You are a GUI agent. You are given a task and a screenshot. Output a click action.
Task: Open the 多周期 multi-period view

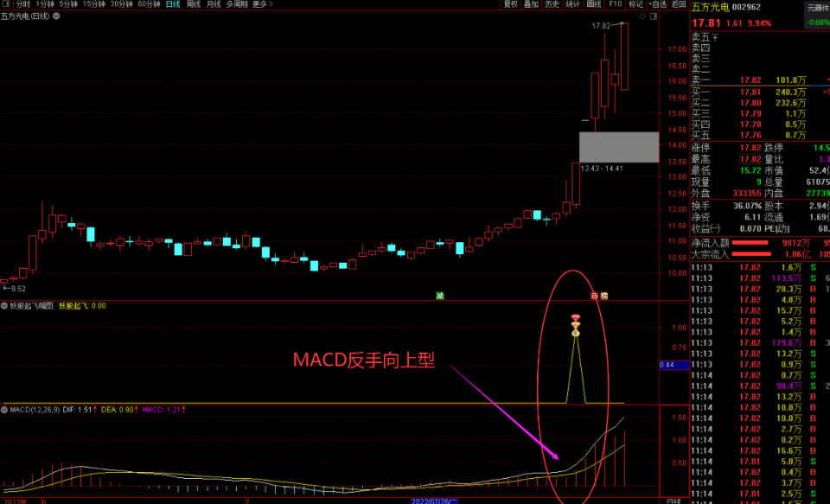[237, 4]
